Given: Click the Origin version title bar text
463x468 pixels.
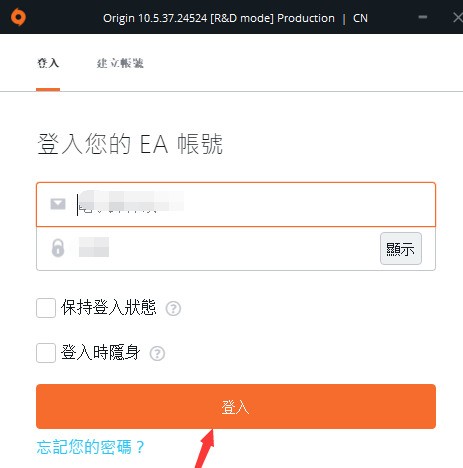Looking at the screenshot, I should pyautogui.click(x=235, y=18).
